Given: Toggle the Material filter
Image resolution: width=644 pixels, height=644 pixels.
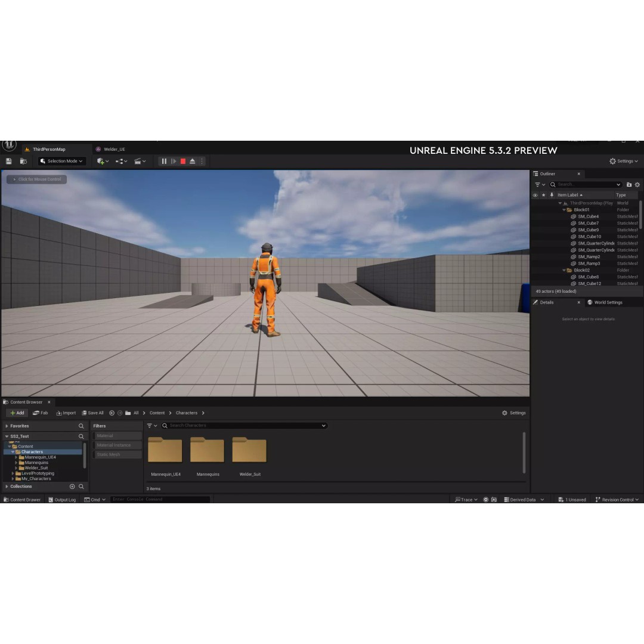Looking at the screenshot, I should tap(117, 436).
